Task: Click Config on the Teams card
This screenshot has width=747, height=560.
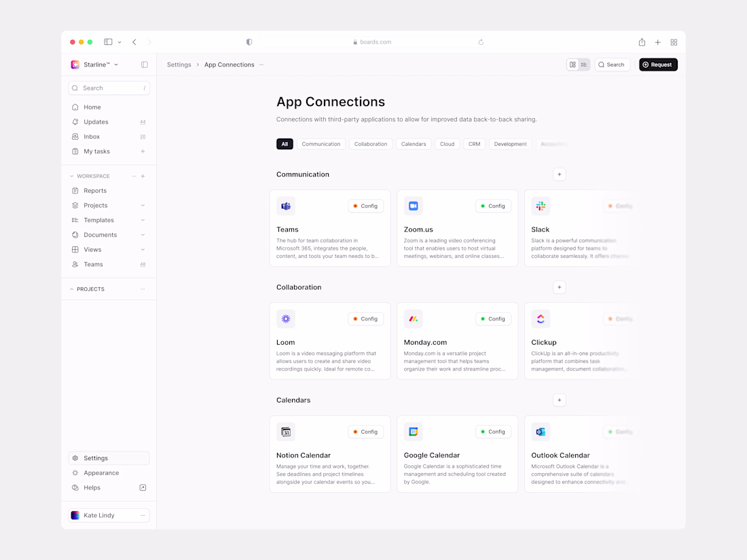Action: [x=366, y=206]
